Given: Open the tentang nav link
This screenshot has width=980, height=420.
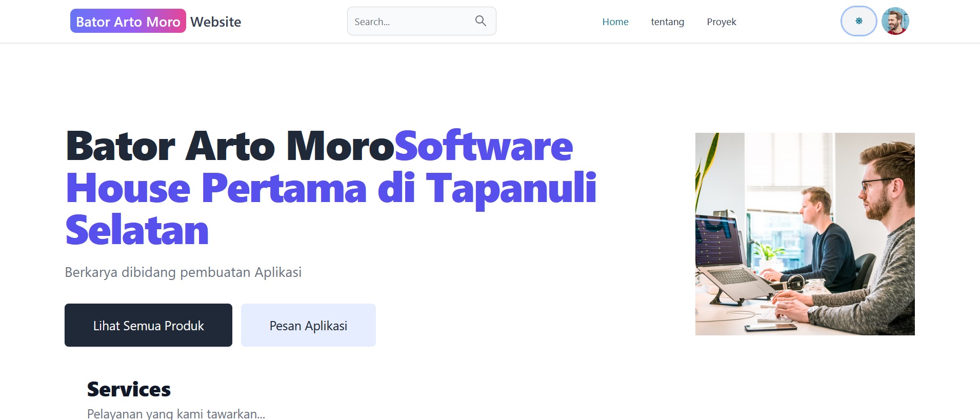Looking at the screenshot, I should pyautogui.click(x=667, y=22).
